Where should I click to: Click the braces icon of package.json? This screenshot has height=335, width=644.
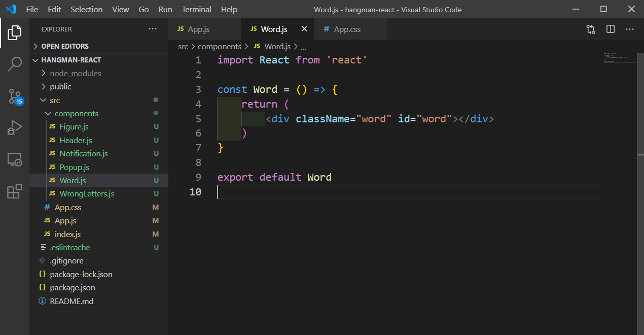click(43, 287)
